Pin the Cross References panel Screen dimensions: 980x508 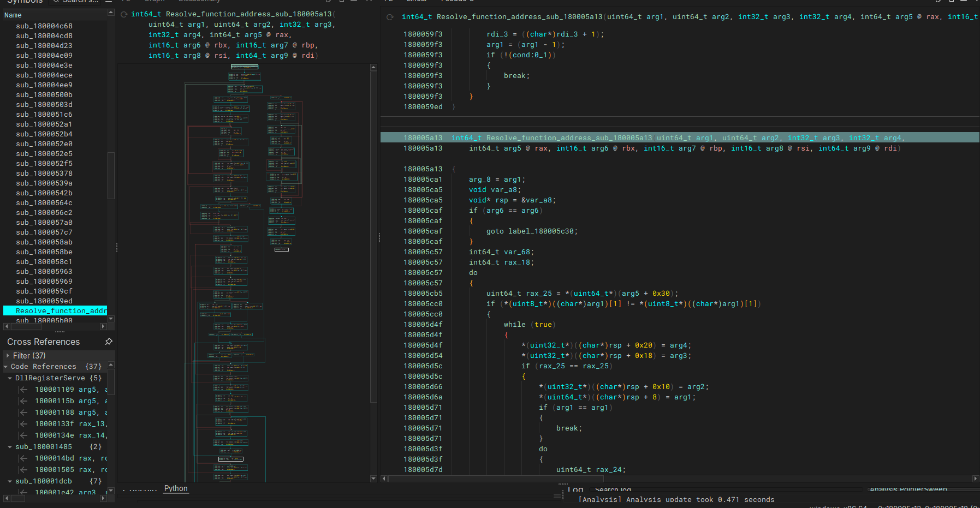(109, 342)
